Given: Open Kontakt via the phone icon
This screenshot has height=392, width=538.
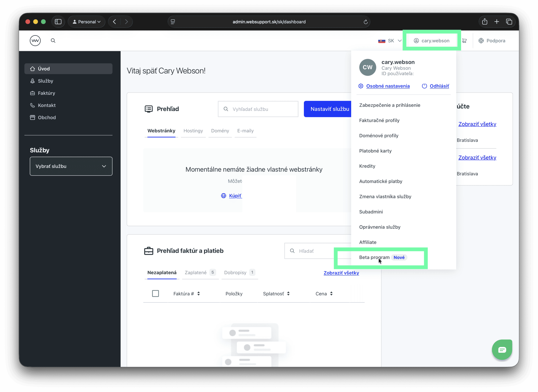Looking at the screenshot, I should click(32, 105).
